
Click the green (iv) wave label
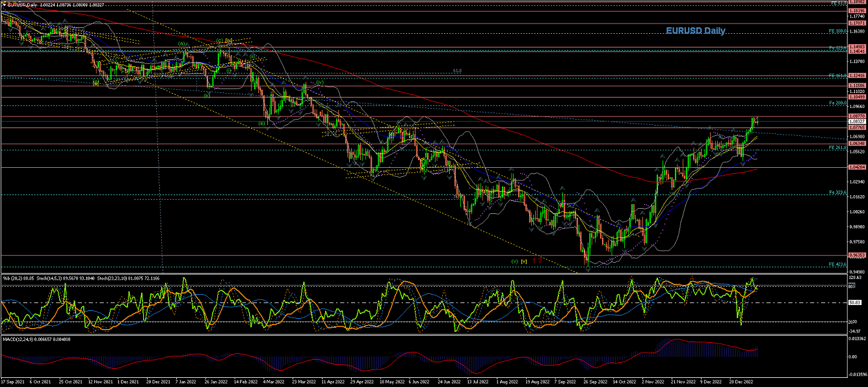[319, 83]
